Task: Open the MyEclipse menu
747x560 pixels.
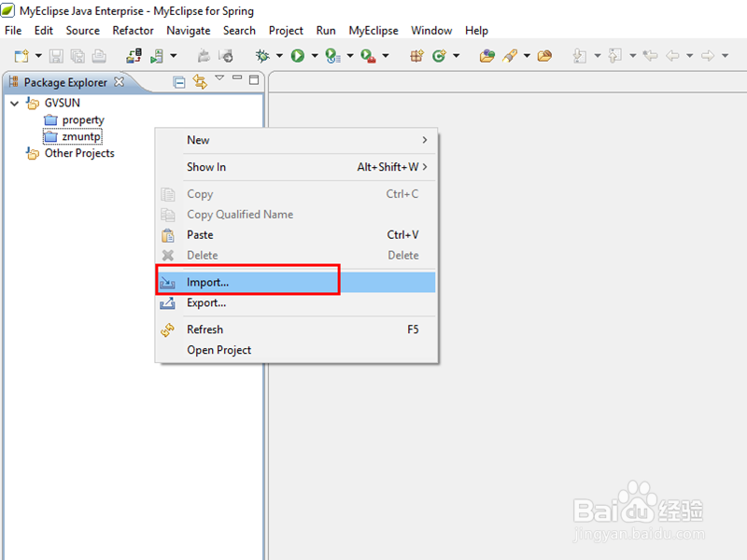Action: (x=373, y=31)
